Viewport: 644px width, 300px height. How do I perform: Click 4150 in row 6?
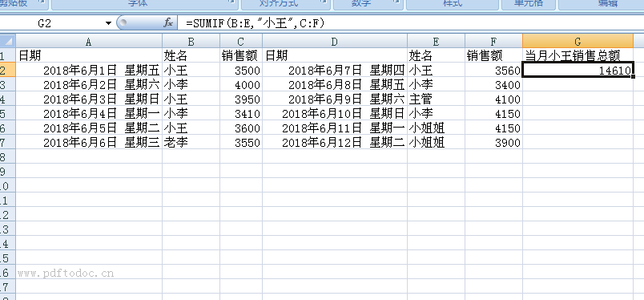click(x=493, y=128)
